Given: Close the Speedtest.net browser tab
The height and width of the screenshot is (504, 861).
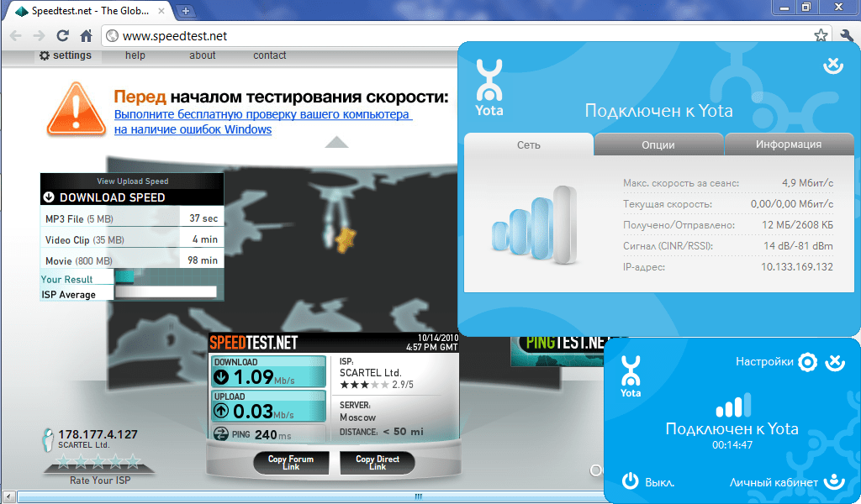Looking at the screenshot, I should [161, 10].
